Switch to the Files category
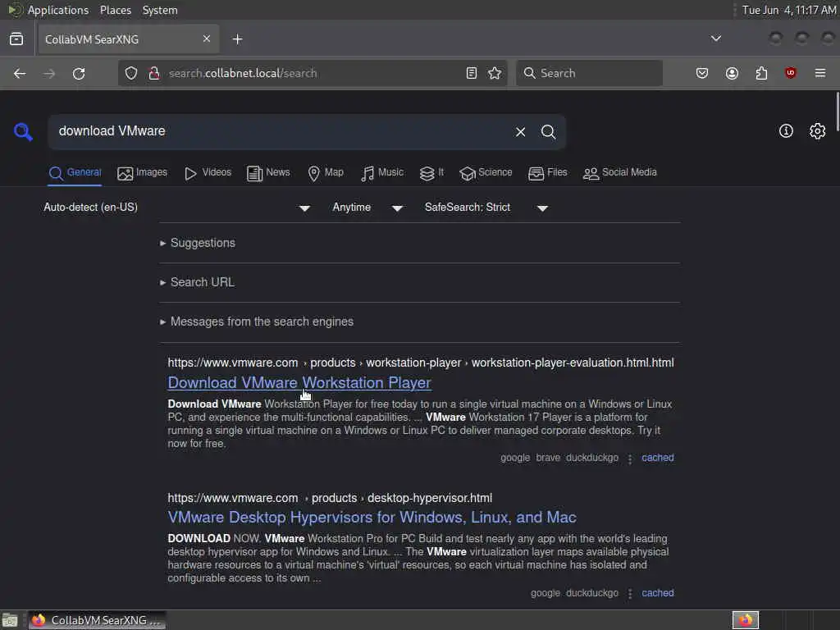The width and height of the screenshot is (840, 630). (547, 173)
